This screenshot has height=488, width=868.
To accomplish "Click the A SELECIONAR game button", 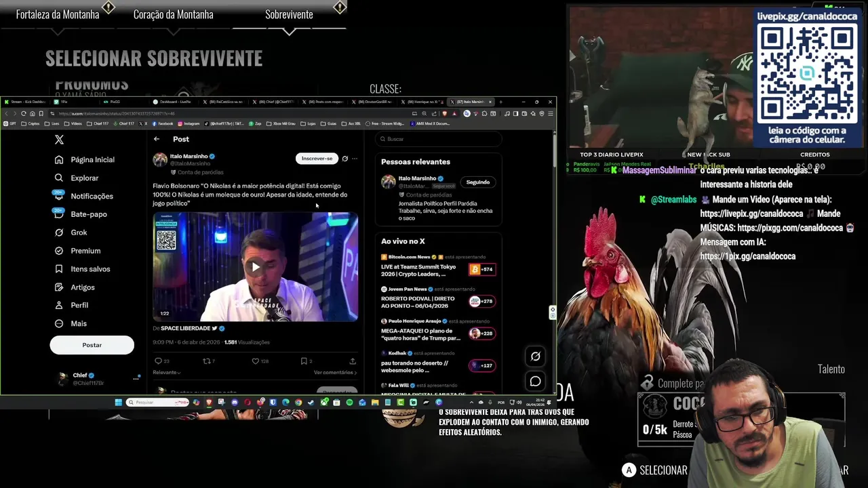I will point(655,470).
